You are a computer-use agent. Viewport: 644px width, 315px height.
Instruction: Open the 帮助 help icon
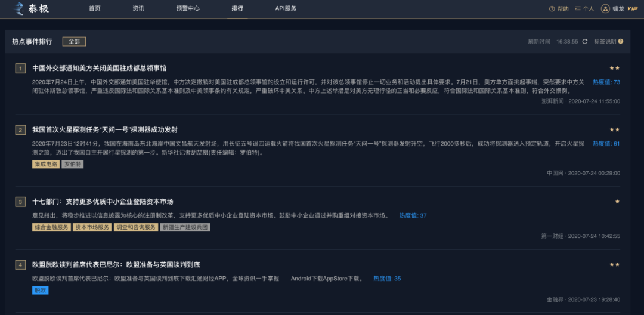tap(552, 9)
